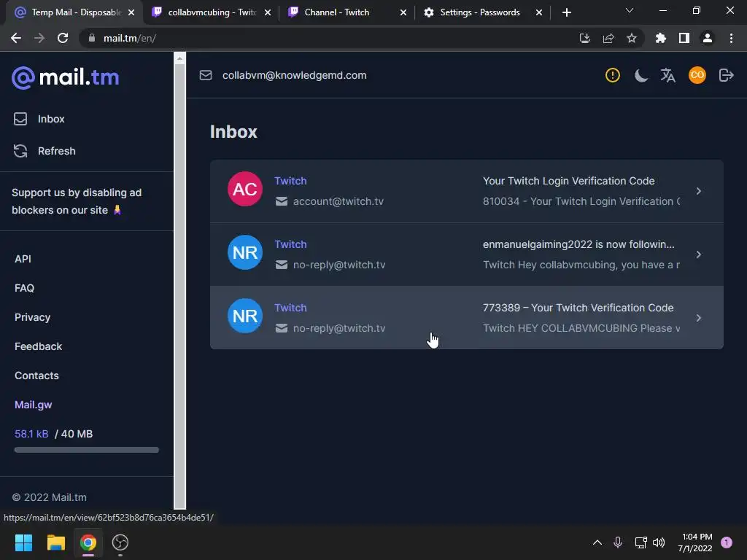Click the volume speaker tray icon
Screen dimensions: 747x560
point(659,542)
